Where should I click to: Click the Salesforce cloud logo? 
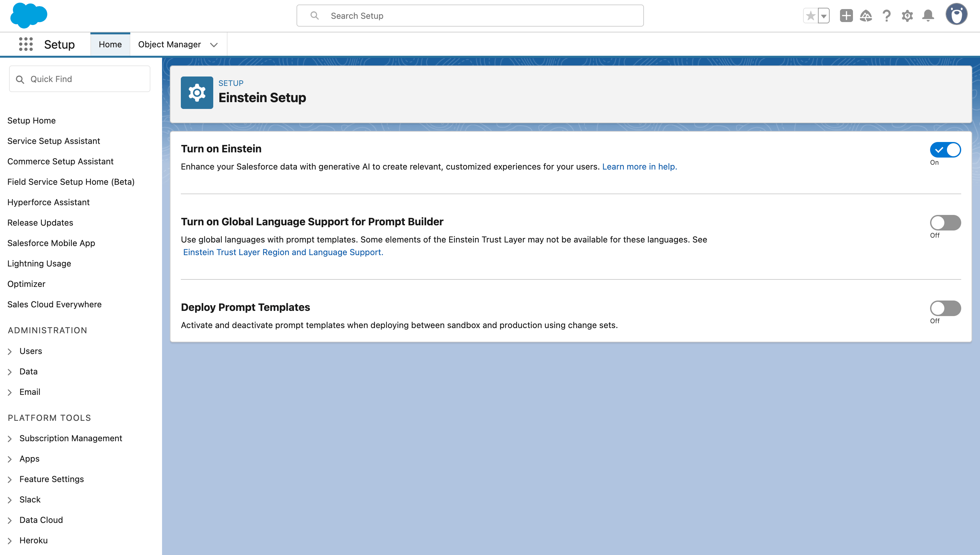29,16
